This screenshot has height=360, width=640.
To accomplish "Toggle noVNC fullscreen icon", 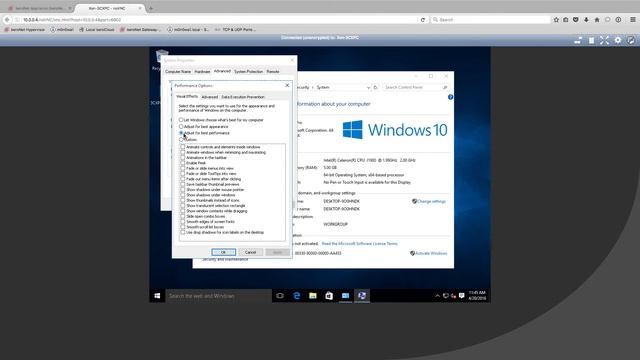I will (604, 40).
